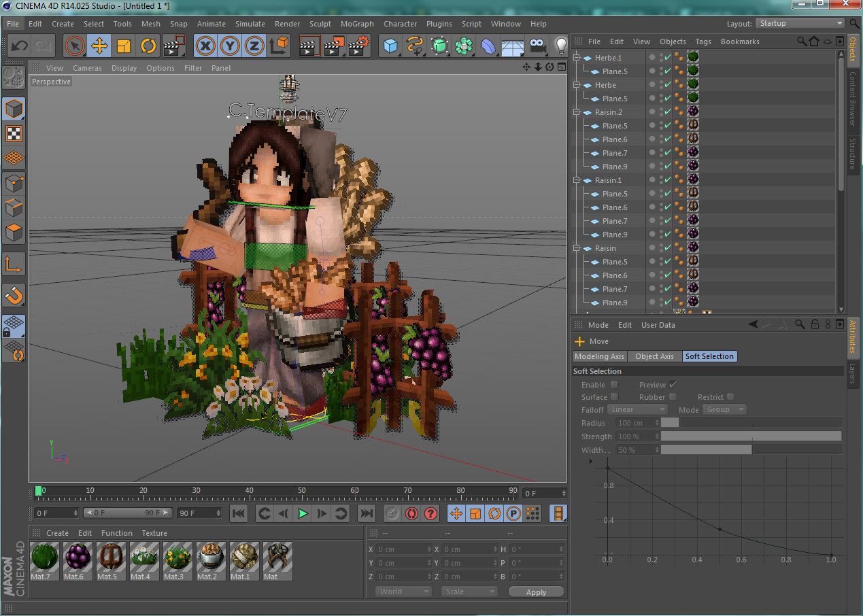Open the Sculpt menu
863x616 pixels.
pyautogui.click(x=320, y=24)
